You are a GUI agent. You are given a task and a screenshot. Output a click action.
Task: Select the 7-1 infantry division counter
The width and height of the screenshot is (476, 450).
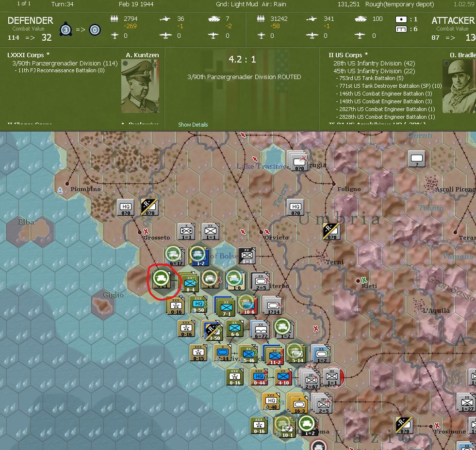pyautogui.click(x=227, y=308)
